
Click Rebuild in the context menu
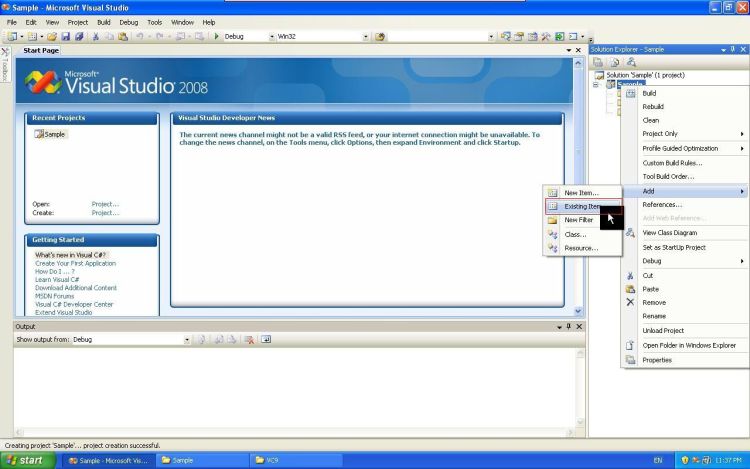click(685, 107)
